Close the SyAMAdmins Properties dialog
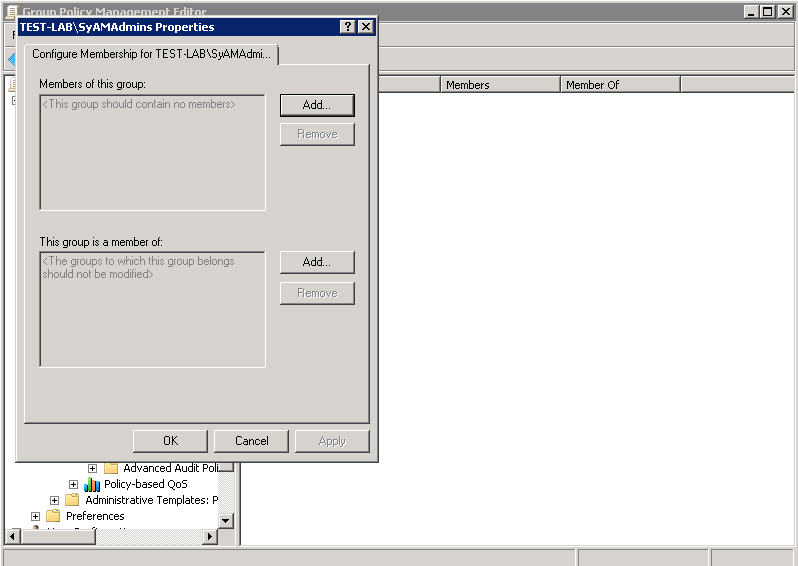Viewport: 798px width, 566px height. pyautogui.click(x=365, y=27)
